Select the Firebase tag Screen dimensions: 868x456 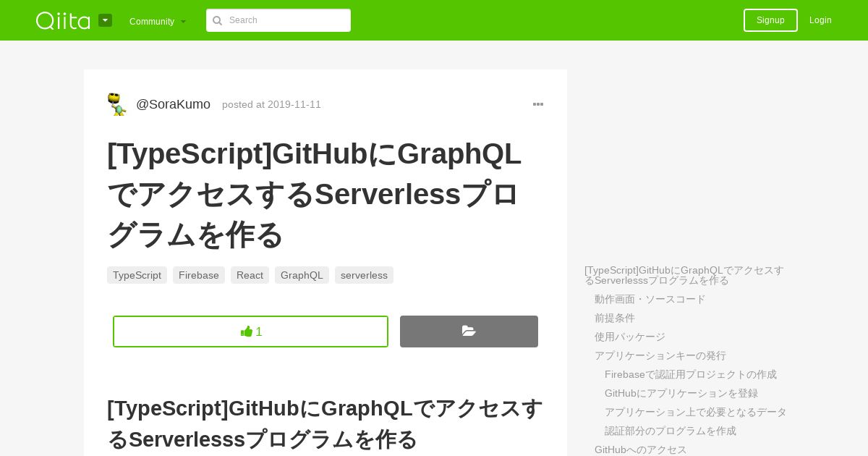coord(199,275)
